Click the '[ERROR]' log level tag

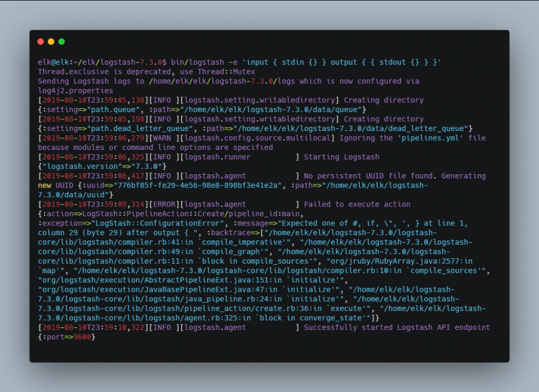click(164, 204)
